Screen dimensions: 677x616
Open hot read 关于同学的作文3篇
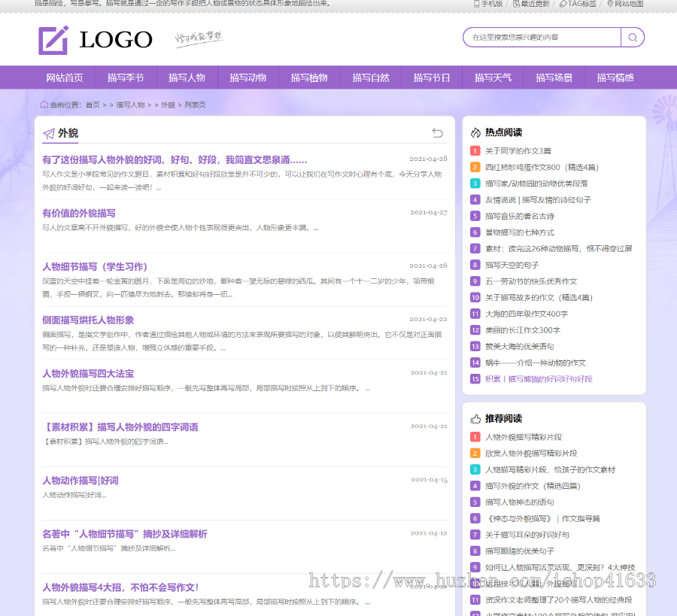pyautogui.click(x=518, y=150)
